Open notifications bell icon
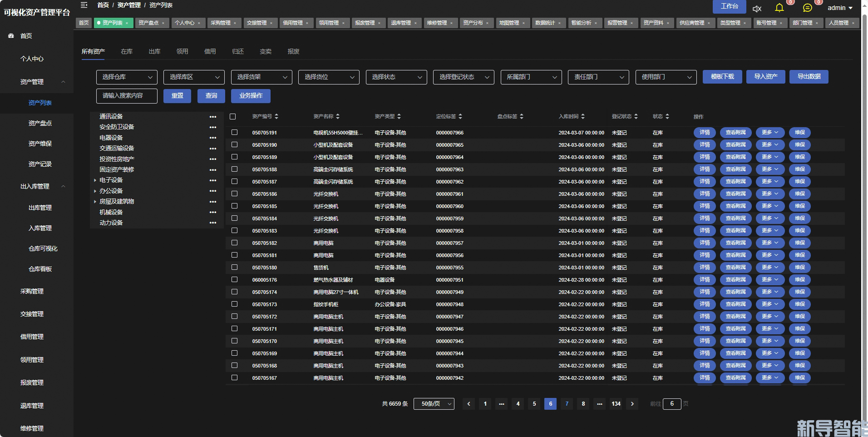The width and height of the screenshot is (868, 437). 779,8
